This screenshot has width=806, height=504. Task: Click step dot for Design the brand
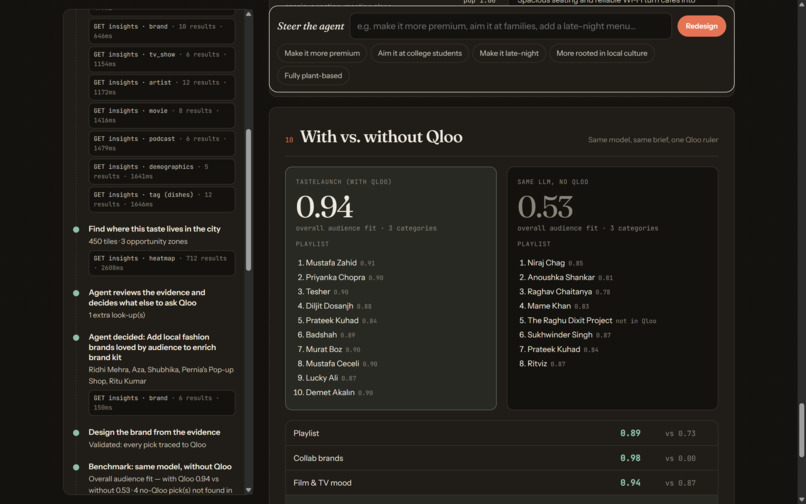tap(76, 433)
